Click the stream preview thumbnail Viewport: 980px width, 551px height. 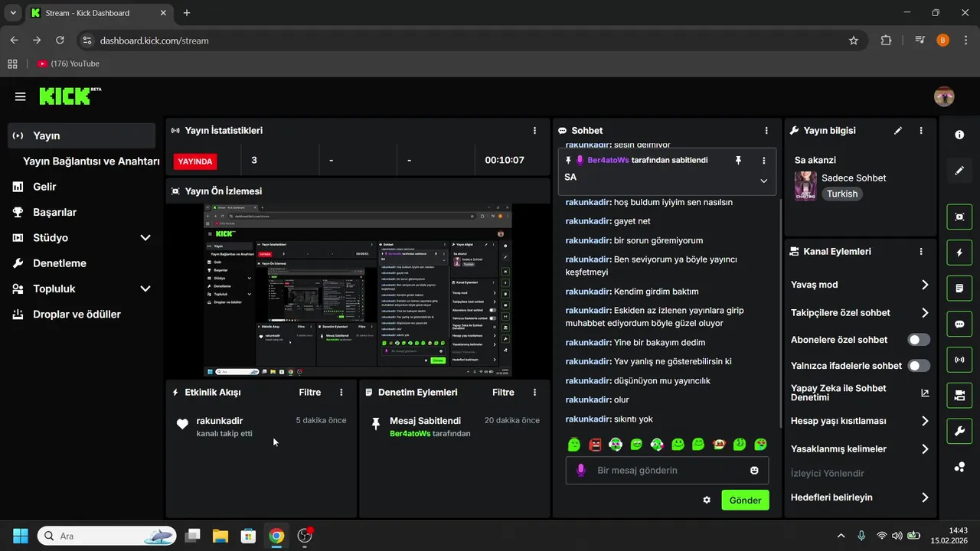coord(358,290)
